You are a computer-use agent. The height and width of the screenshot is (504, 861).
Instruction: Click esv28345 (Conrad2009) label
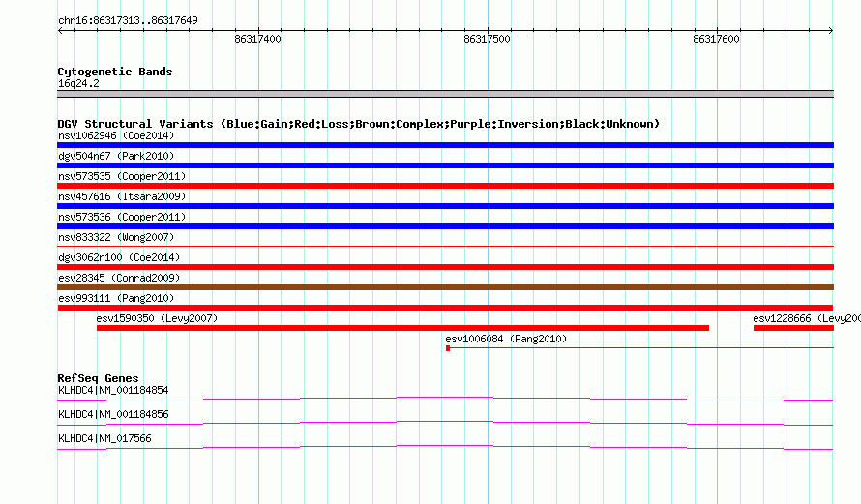[x=119, y=278]
